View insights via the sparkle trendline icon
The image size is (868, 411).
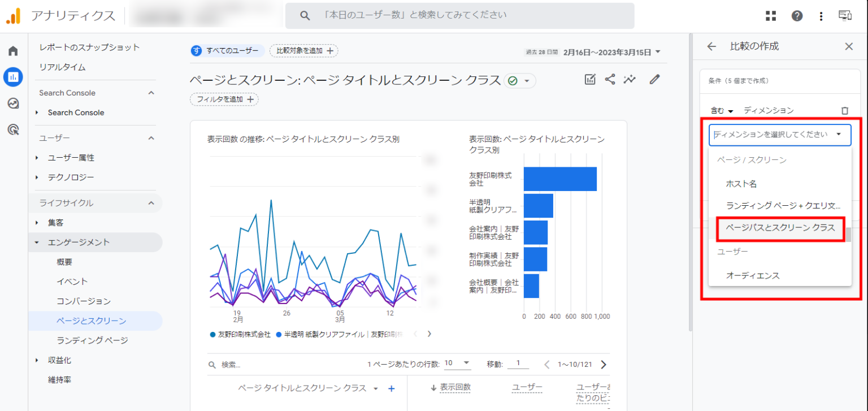(x=630, y=80)
